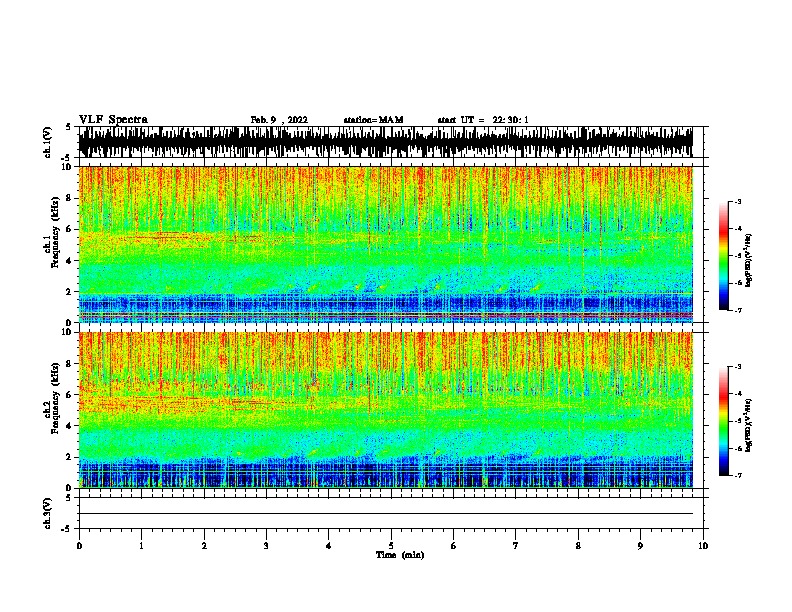
Task: Click time axis tick label 10
Action: pyautogui.click(x=703, y=546)
